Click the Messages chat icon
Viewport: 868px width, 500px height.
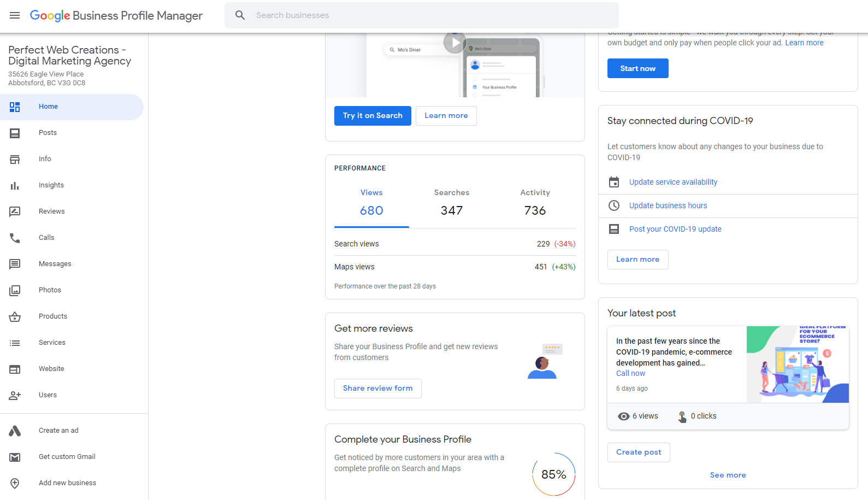pos(15,264)
